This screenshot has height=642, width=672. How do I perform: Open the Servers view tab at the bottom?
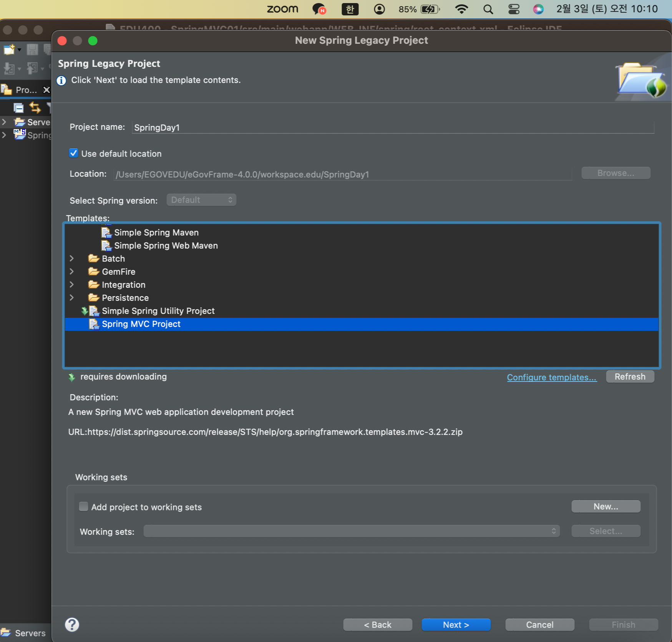coord(23,633)
